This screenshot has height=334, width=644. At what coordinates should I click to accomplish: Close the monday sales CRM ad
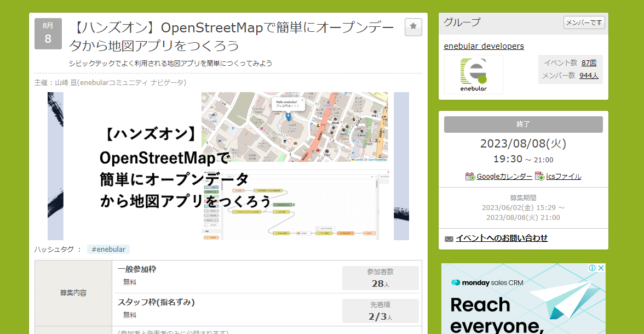tap(601, 268)
